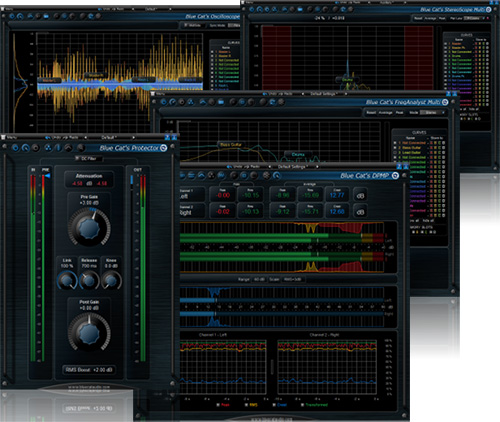Screen dimensions: 500x422
Task: Click the bypass power icon in Protector toolbar
Action: tap(15, 148)
